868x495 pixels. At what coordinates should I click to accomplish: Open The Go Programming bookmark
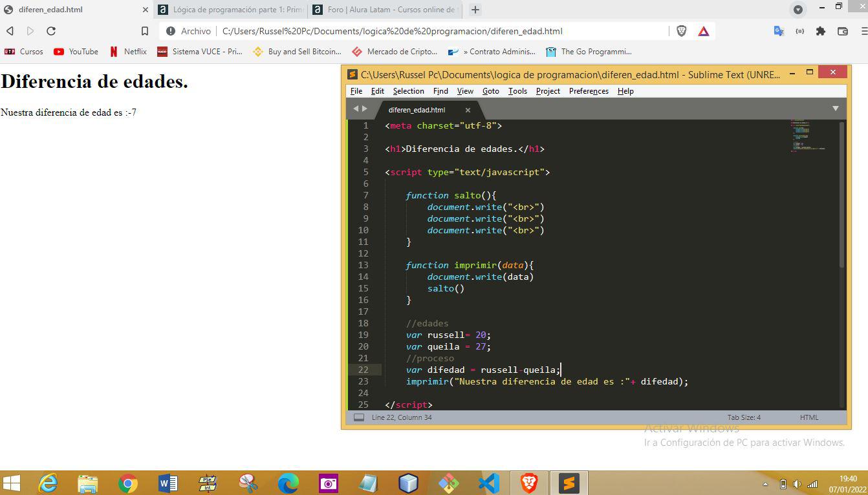click(589, 52)
